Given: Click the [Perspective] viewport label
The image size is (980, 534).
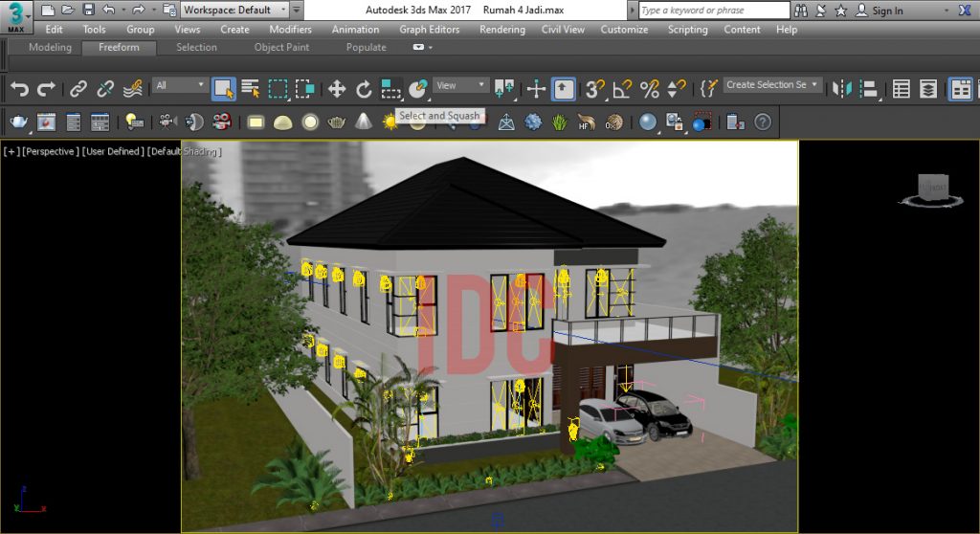Looking at the screenshot, I should pos(51,151).
